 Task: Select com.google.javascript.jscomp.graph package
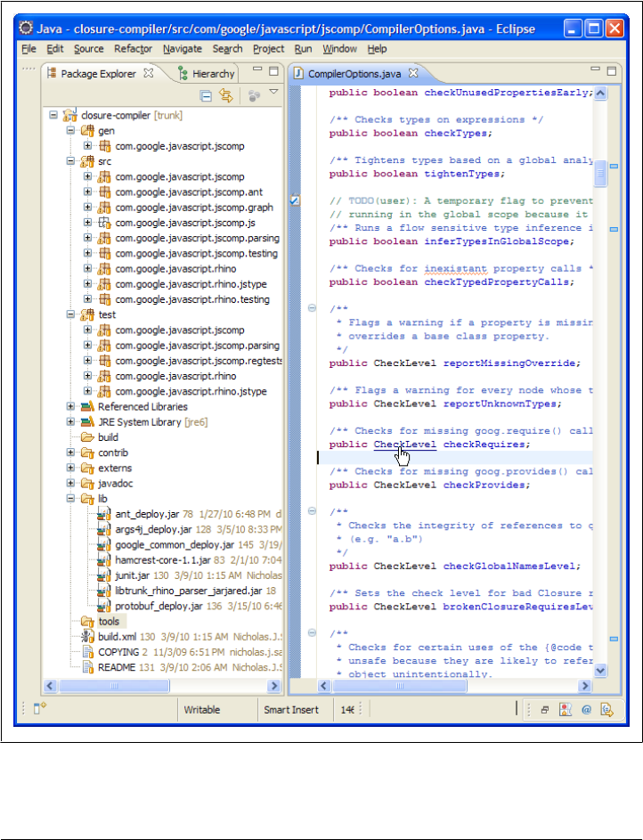(x=194, y=208)
